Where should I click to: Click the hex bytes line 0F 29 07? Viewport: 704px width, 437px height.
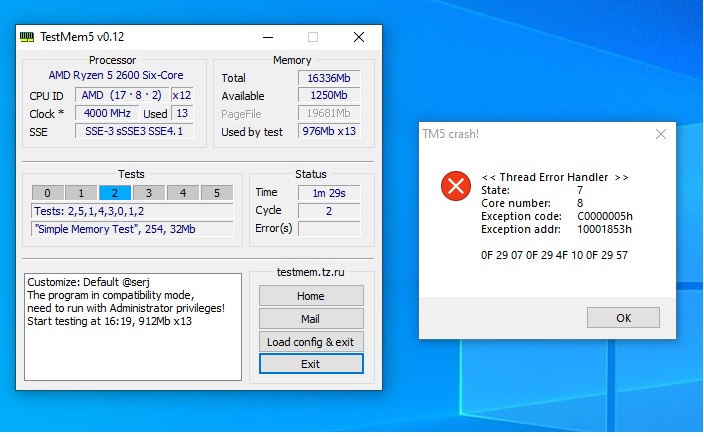(554, 255)
